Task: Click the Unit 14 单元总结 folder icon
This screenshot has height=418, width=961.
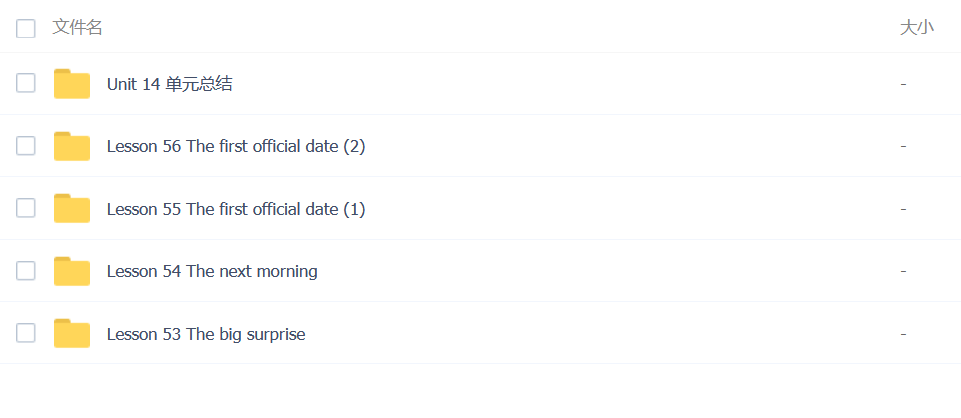Action: coord(71,84)
